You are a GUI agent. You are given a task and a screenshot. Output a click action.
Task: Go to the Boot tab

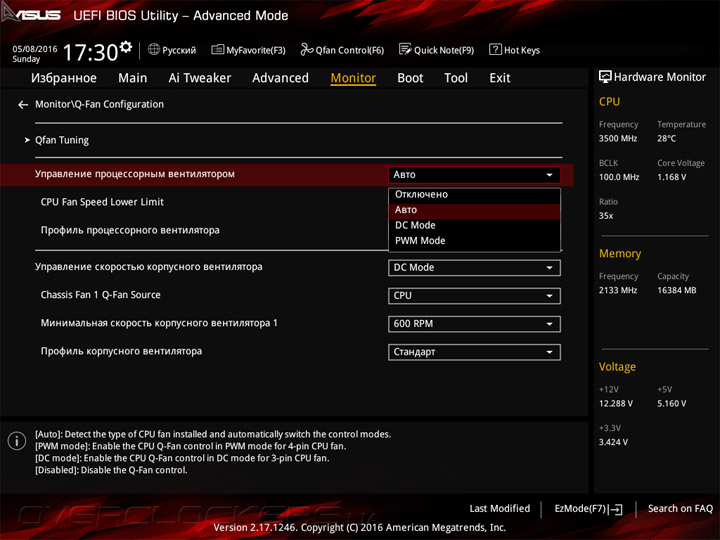410,78
